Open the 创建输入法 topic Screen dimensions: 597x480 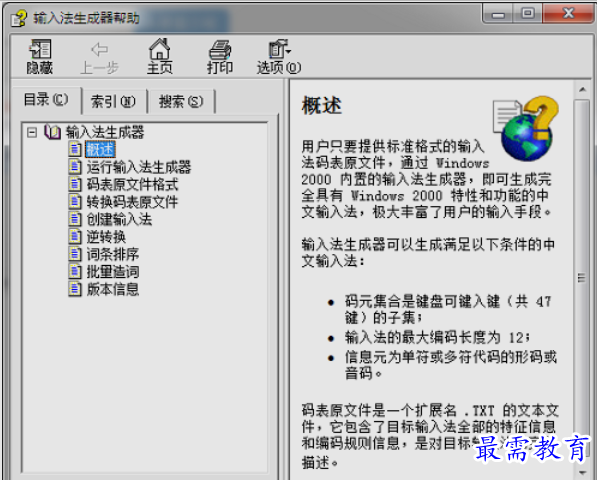119,219
